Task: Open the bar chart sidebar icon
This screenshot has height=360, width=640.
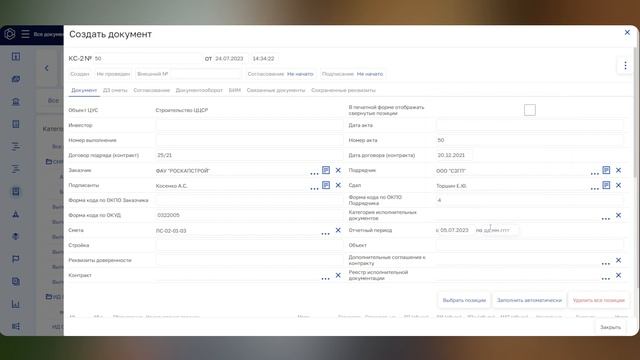Action: pos(16,304)
